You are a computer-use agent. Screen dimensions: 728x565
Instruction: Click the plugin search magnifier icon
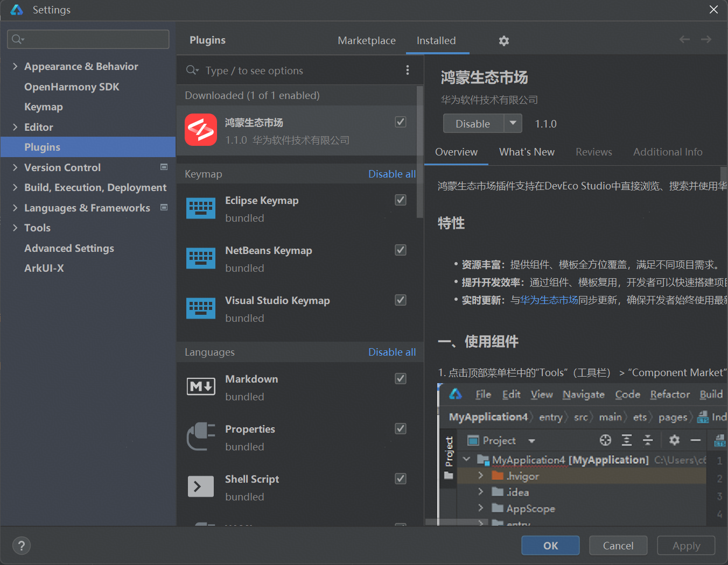pyautogui.click(x=192, y=70)
